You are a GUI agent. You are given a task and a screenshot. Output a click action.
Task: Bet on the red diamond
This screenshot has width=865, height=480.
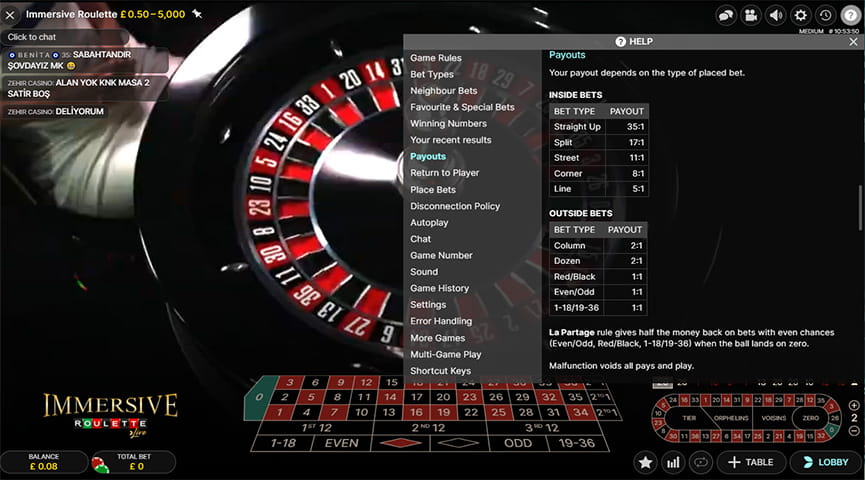tap(401, 444)
